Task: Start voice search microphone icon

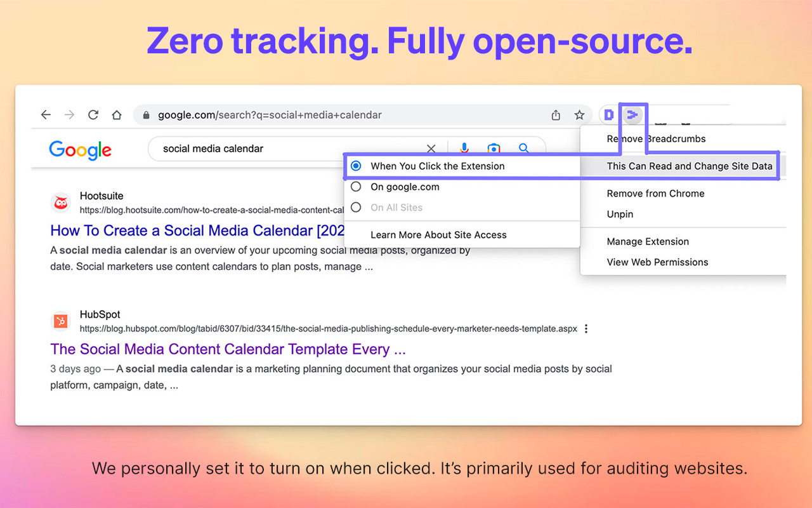Action: (464, 149)
